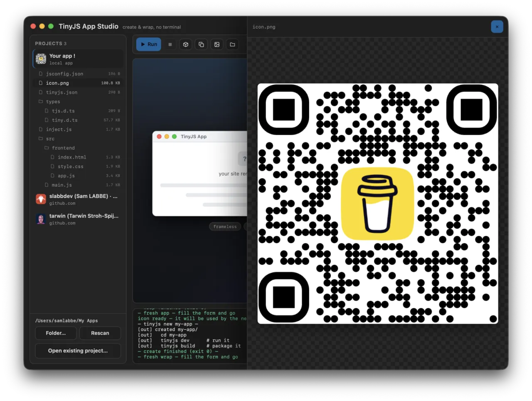The height and width of the screenshot is (401, 532).
Task: Click the 'PROJECTS 3' header
Action: click(x=51, y=43)
